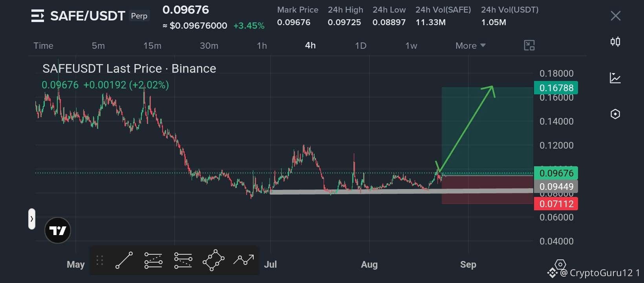Click the 24h Vol(USDT) value 1.05M

point(494,22)
